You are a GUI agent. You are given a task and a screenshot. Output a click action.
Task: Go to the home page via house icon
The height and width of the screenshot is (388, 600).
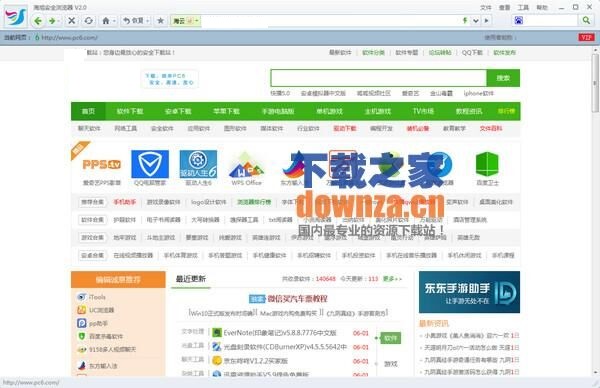pyautogui.click(x=106, y=21)
